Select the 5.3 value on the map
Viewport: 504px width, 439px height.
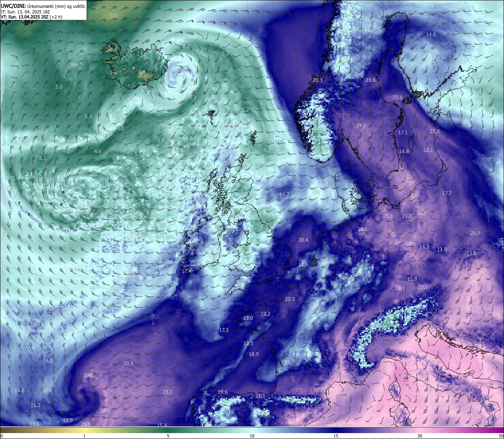[88, 116]
